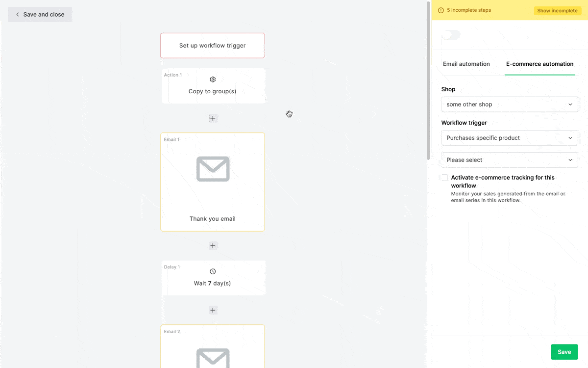Add a step after Thank you email
The height and width of the screenshot is (368, 588).
(213, 246)
